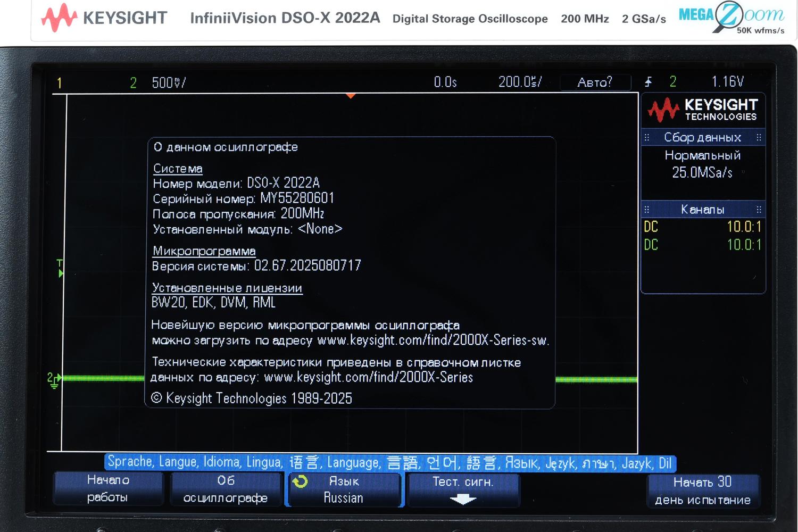Click the Установленные лицензии heading
The width and height of the screenshot is (798, 532).
click(x=227, y=288)
